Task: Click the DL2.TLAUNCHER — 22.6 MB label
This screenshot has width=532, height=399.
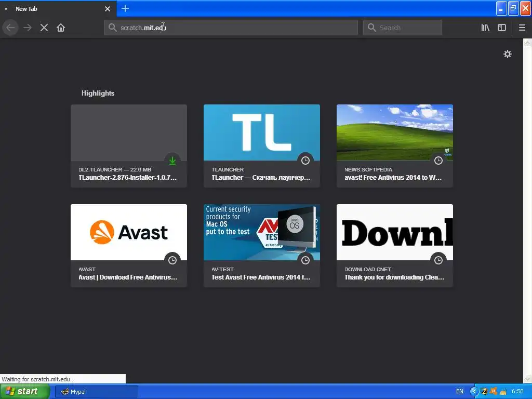Action: pyautogui.click(x=115, y=170)
